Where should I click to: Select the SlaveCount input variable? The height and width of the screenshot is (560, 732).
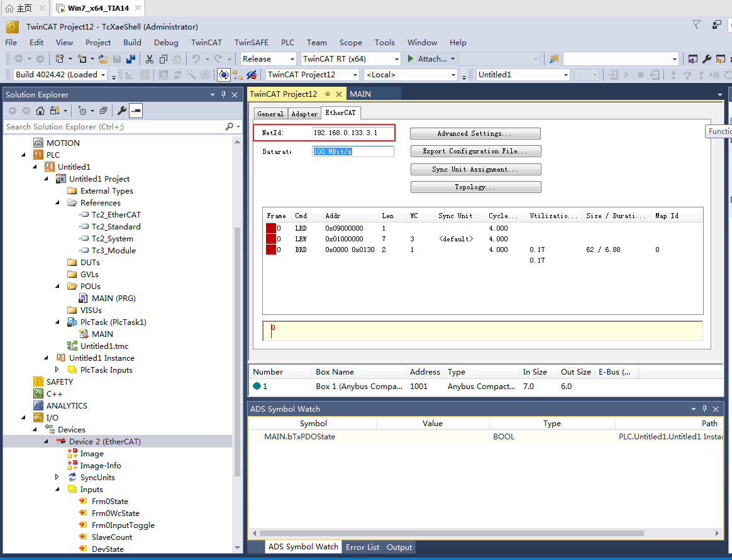click(x=111, y=537)
